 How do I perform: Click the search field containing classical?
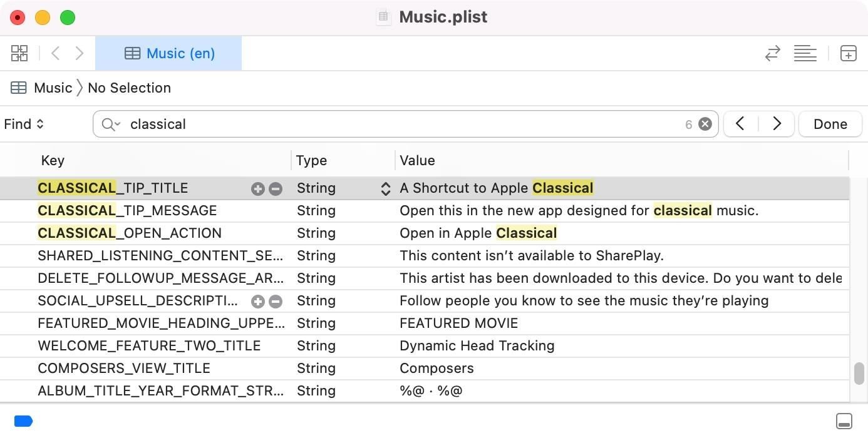[405, 124]
